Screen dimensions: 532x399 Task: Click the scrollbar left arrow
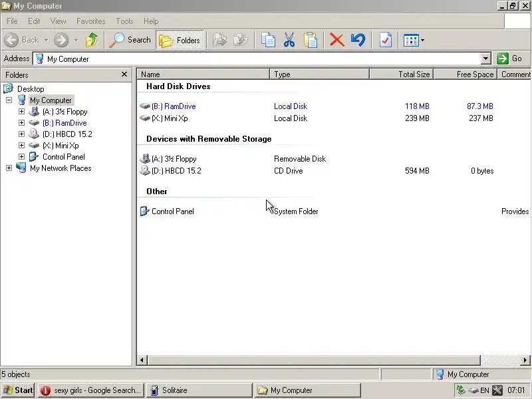[x=142, y=360]
